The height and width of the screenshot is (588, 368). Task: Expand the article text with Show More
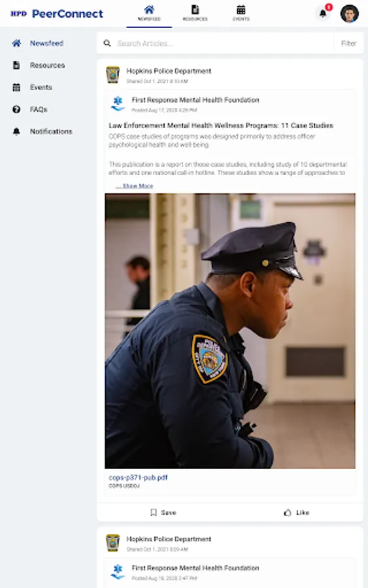click(x=135, y=186)
